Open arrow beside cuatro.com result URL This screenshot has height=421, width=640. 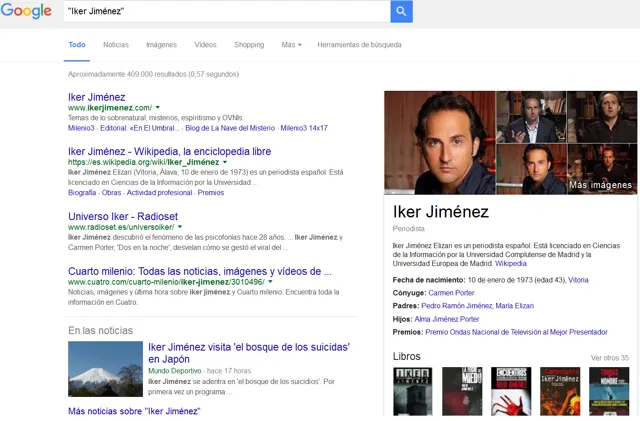(270, 282)
